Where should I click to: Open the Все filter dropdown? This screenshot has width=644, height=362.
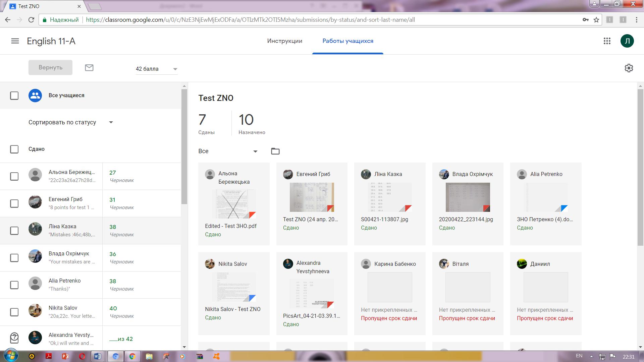228,151
